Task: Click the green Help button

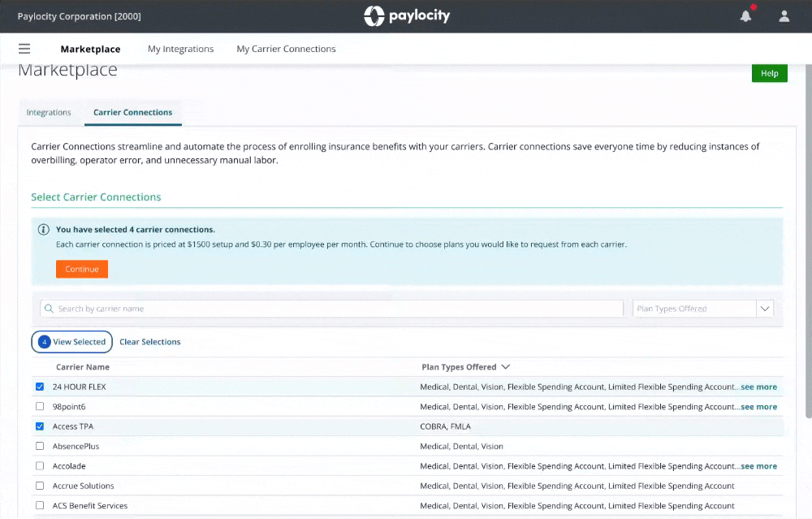Action: coord(770,73)
